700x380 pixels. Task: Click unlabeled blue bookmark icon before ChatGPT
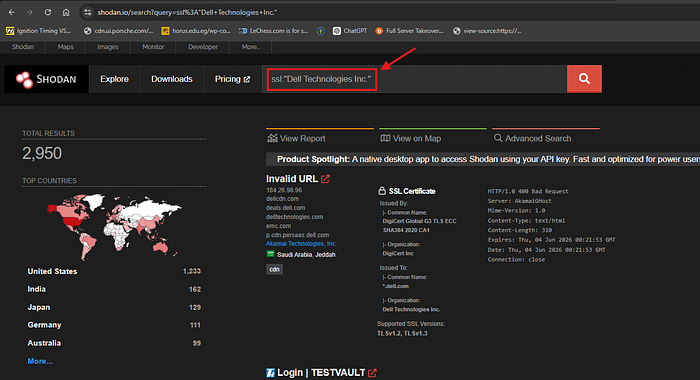click(321, 31)
